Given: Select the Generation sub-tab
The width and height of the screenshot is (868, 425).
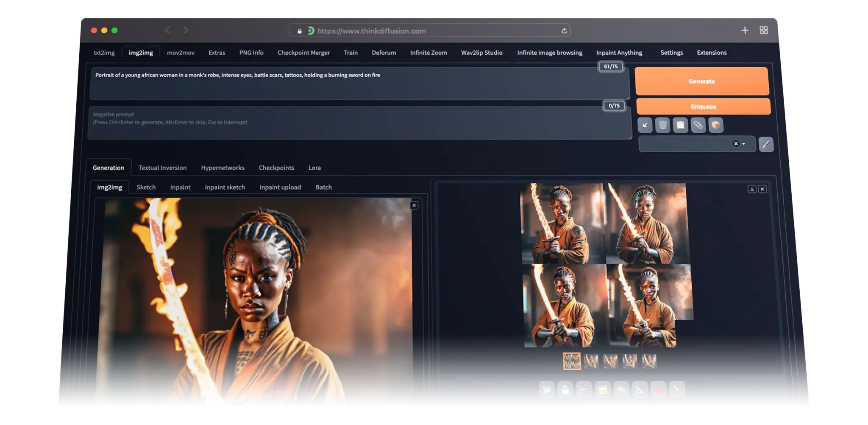Looking at the screenshot, I should (108, 168).
